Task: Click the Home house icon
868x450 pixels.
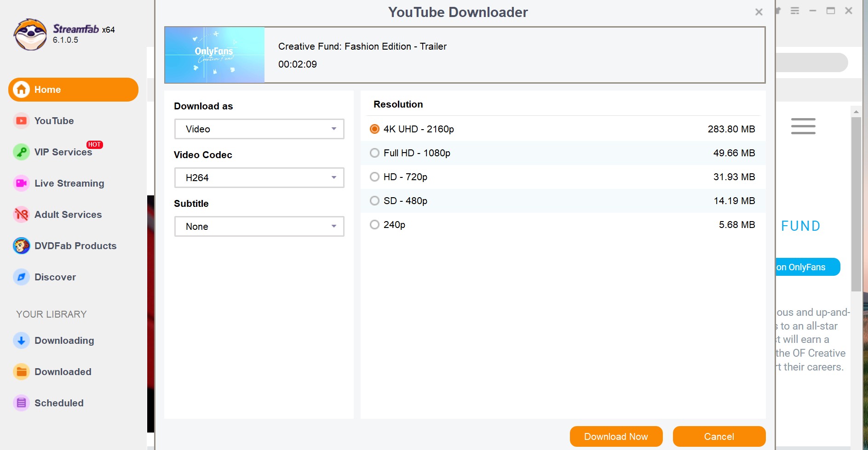Action: coord(21,90)
